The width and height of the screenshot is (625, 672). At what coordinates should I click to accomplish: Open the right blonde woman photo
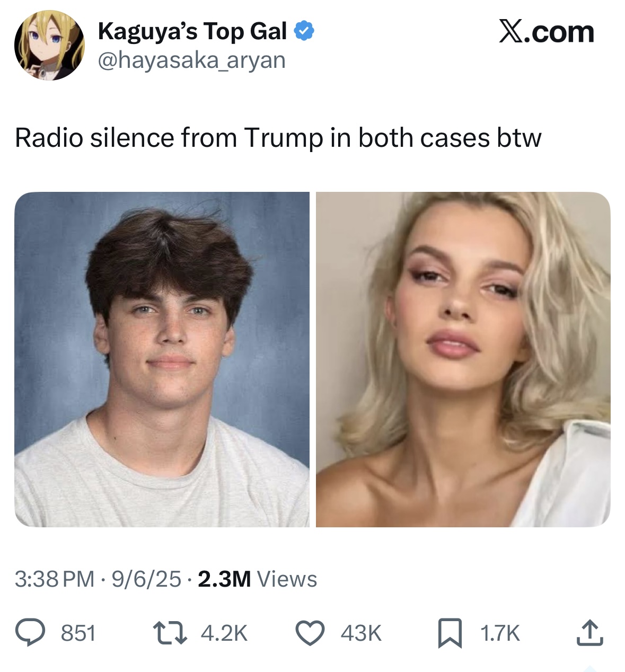463,359
